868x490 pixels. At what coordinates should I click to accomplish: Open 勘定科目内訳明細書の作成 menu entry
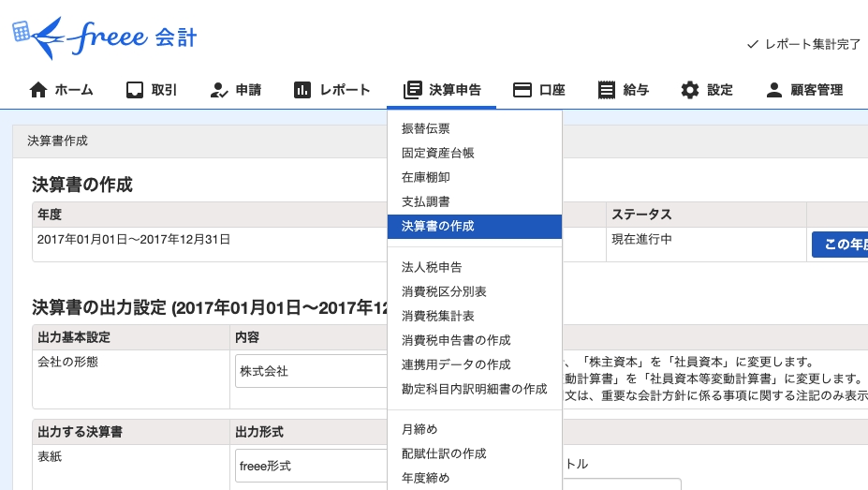click(475, 389)
